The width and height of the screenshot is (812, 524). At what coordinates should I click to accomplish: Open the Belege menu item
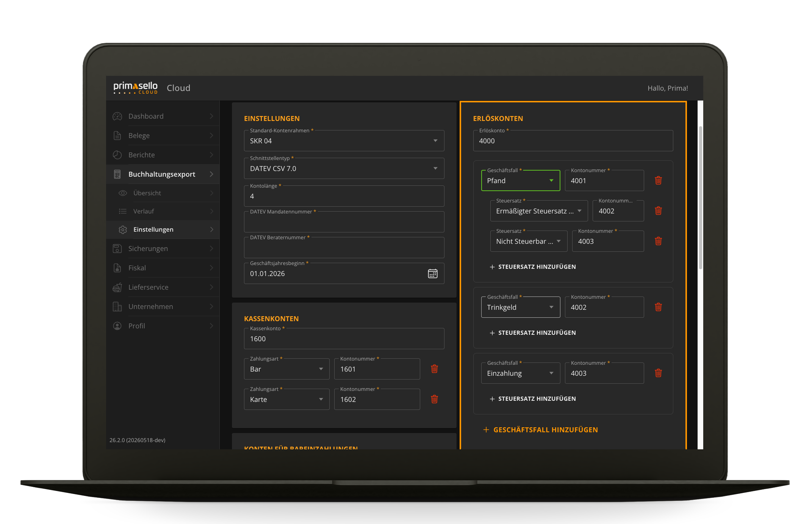tap(163, 136)
